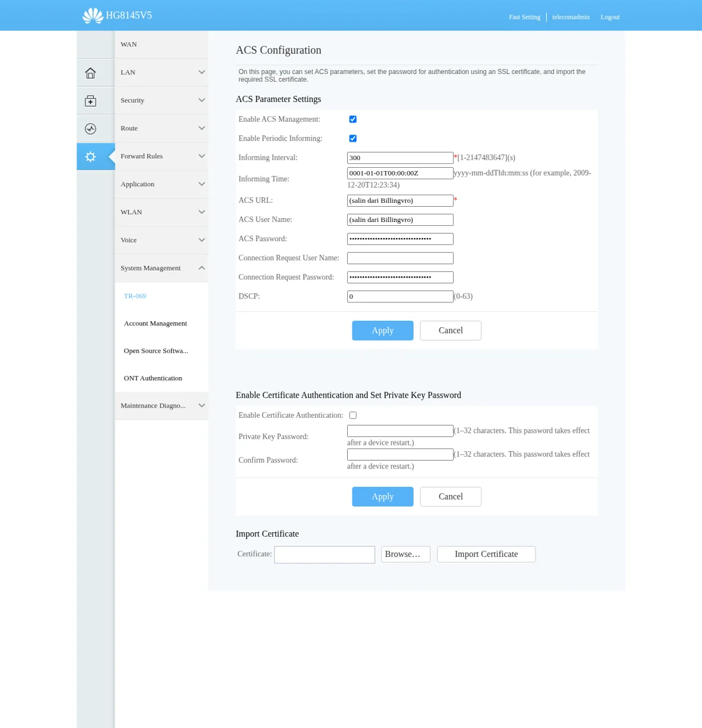Open Account Management submenu item
Image resolution: width=702 pixels, height=728 pixels.
pos(155,323)
